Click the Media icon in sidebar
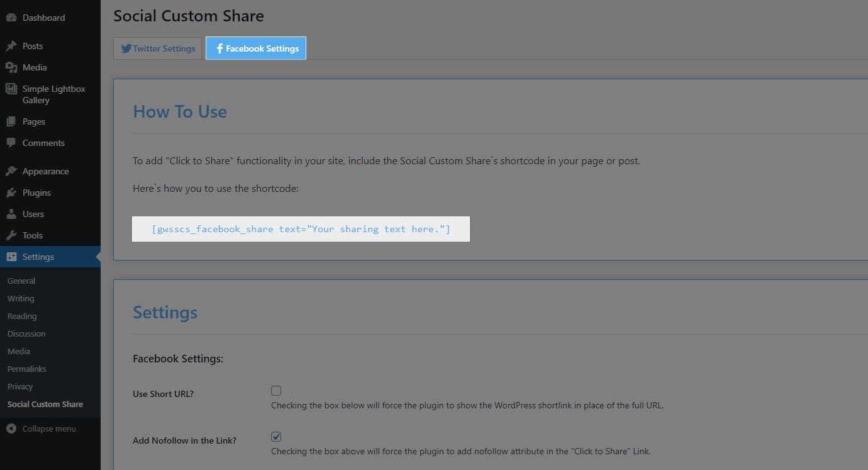868x470 pixels. tap(11, 67)
